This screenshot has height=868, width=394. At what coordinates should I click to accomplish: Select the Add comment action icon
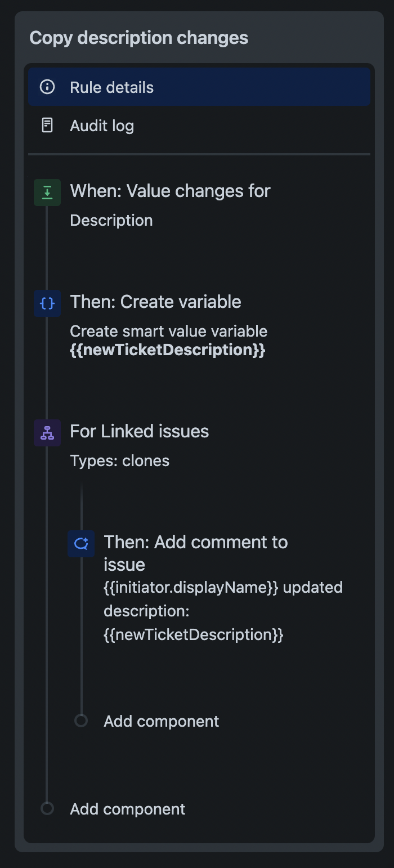pos(81,543)
